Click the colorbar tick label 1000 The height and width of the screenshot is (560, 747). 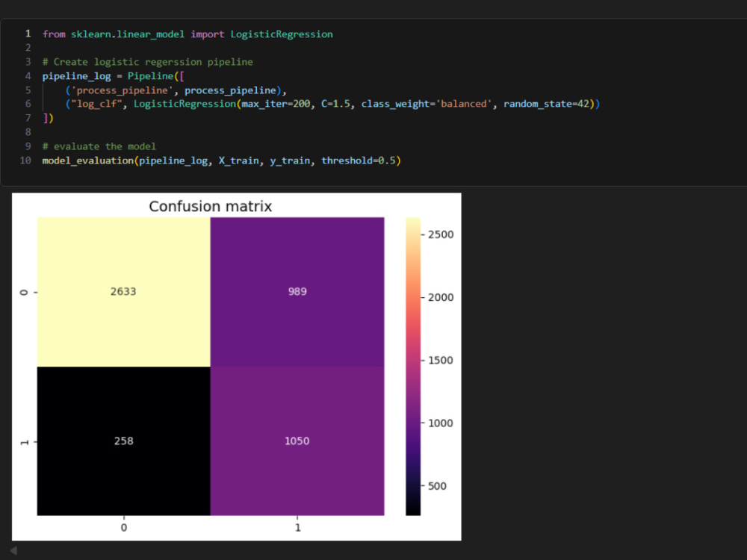tap(441, 423)
